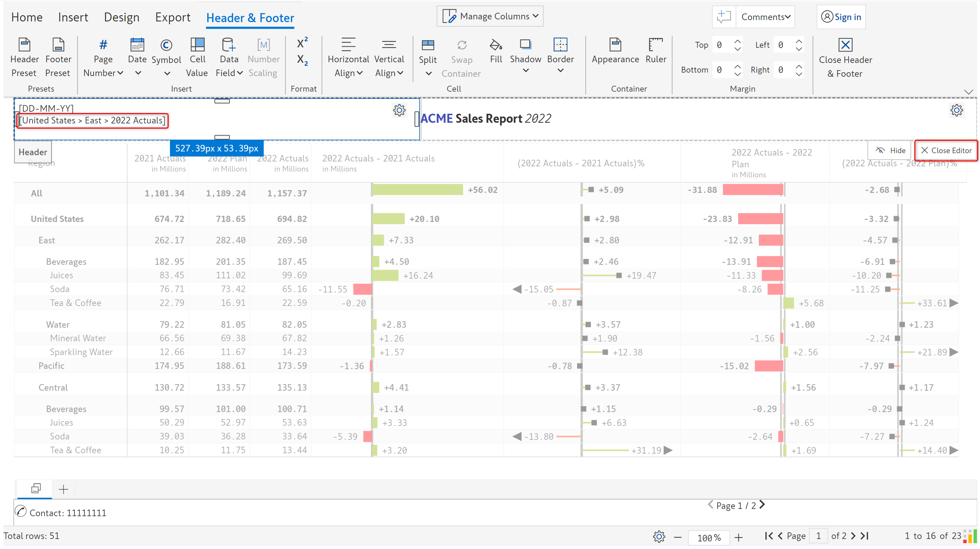Open the left header cell's gear settings
Viewport: 980px width, 549px height.
click(x=399, y=110)
